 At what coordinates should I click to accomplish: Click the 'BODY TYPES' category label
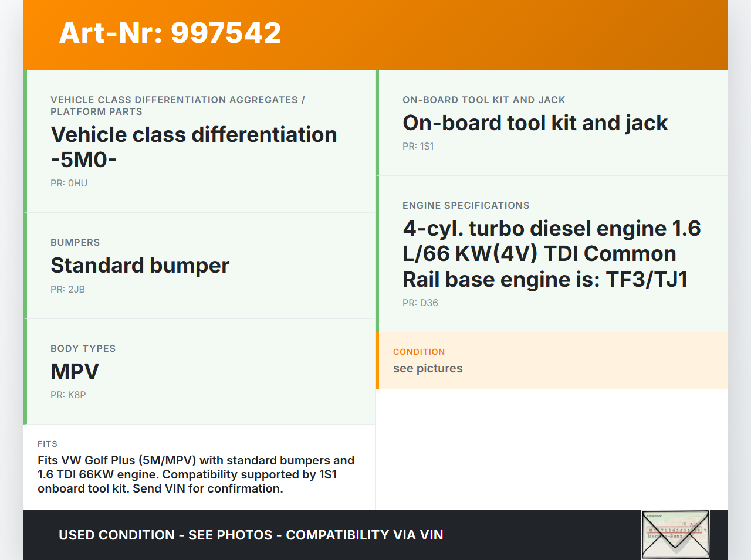(x=83, y=348)
